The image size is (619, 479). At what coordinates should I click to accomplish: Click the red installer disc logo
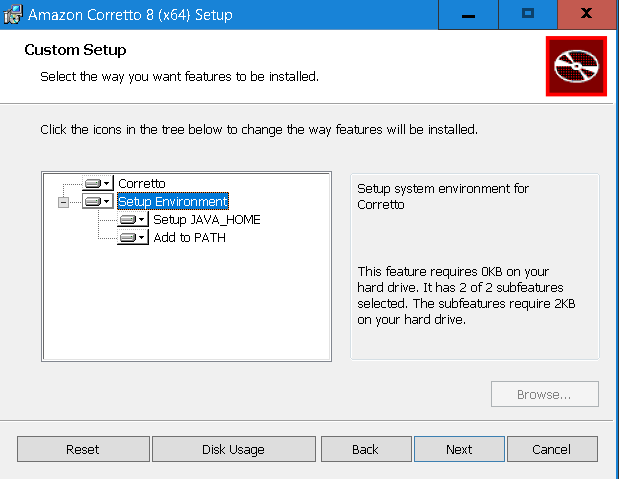pos(576,67)
